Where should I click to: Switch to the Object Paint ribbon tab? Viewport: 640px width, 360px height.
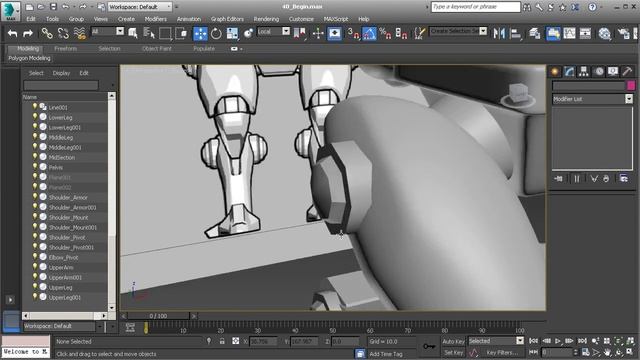[157, 49]
